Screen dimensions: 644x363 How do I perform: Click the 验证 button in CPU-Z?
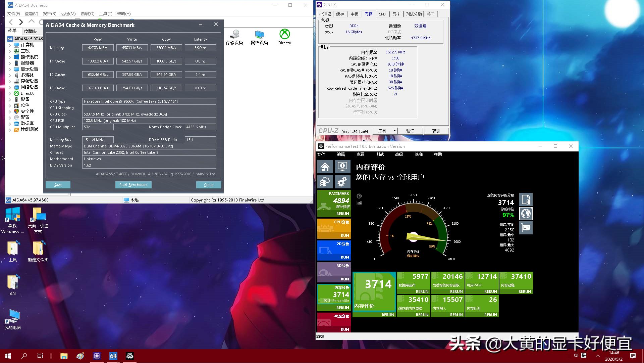tap(410, 131)
